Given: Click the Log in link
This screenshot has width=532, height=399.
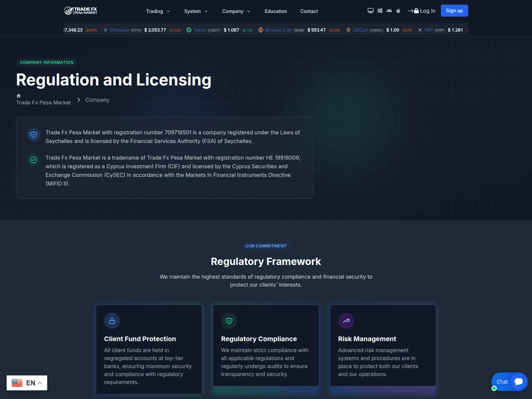Looking at the screenshot, I should tap(421, 11).
